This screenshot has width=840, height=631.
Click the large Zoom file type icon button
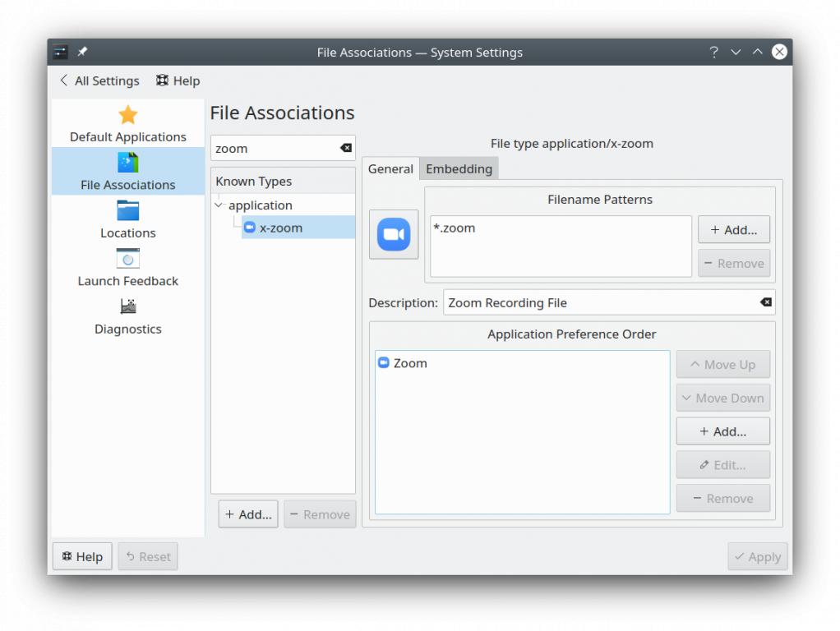coord(394,235)
